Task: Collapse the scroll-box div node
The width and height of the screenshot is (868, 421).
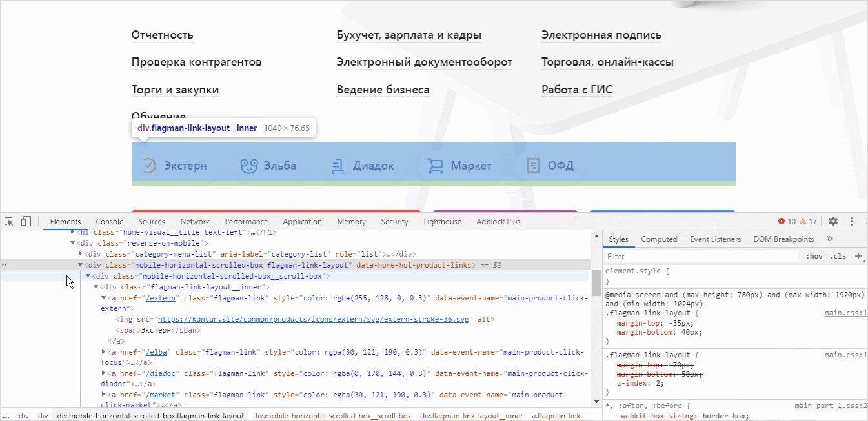Action: point(88,276)
